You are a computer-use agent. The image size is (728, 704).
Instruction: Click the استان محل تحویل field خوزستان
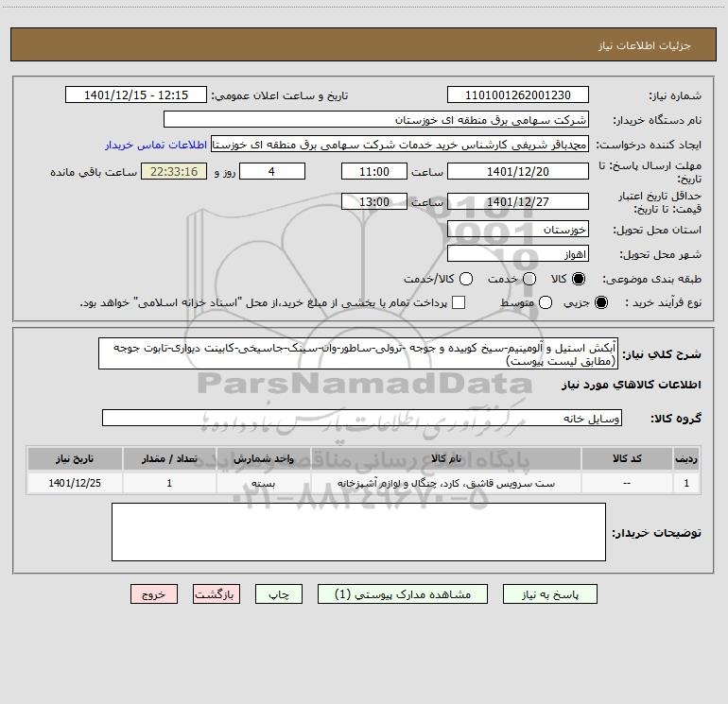point(518,230)
